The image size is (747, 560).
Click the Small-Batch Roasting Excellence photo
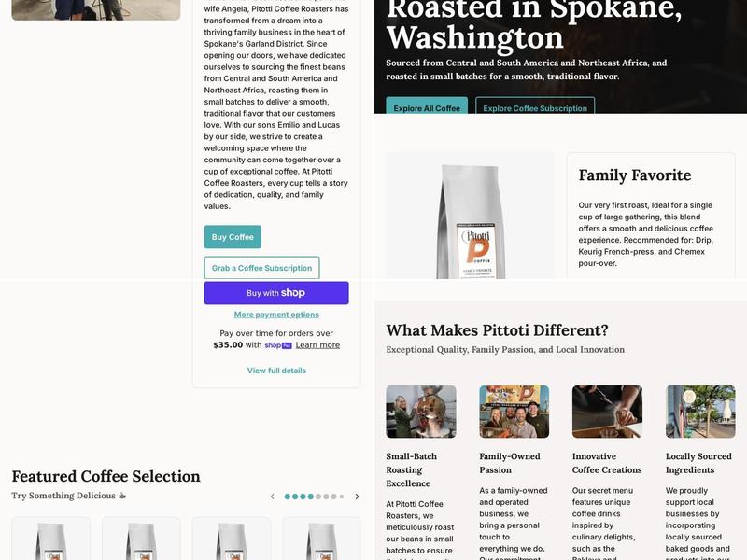pyautogui.click(x=421, y=412)
